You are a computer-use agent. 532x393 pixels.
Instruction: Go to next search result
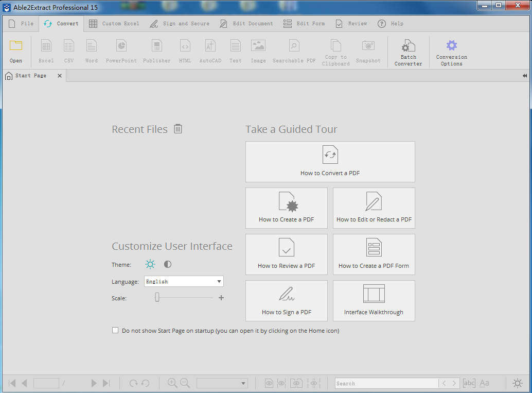point(454,383)
